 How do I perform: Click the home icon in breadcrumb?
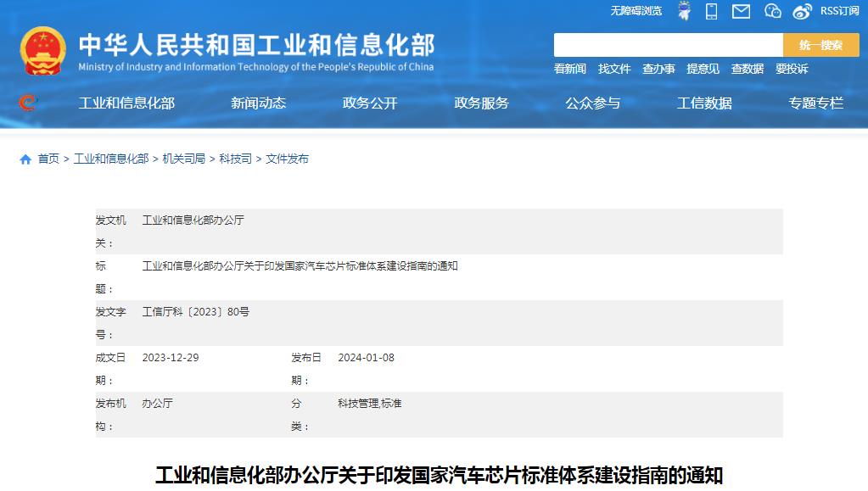click(25, 159)
